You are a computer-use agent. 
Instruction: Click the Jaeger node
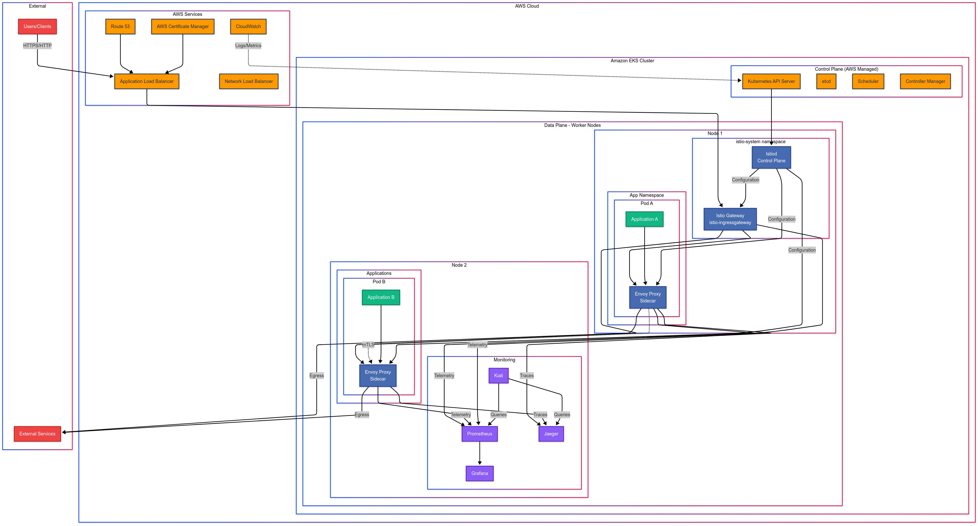[551, 434]
